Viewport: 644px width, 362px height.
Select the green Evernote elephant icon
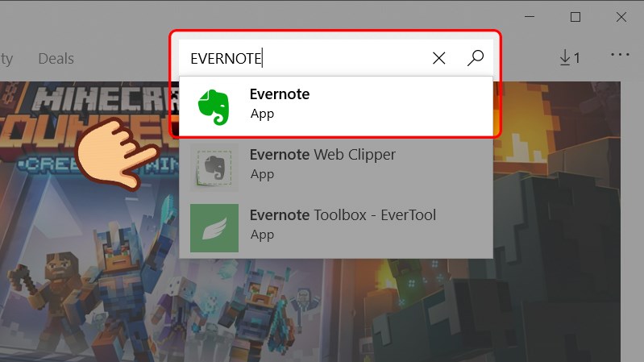[x=214, y=107]
